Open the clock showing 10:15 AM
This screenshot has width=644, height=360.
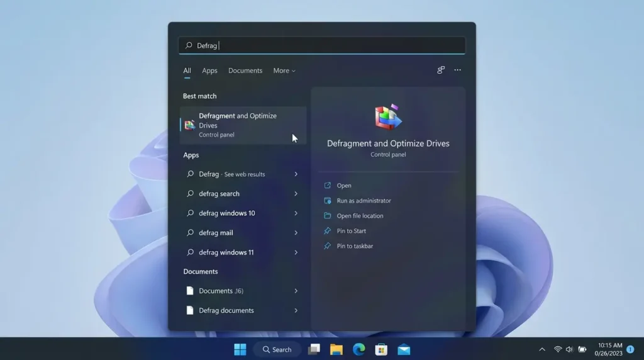pyautogui.click(x=609, y=349)
